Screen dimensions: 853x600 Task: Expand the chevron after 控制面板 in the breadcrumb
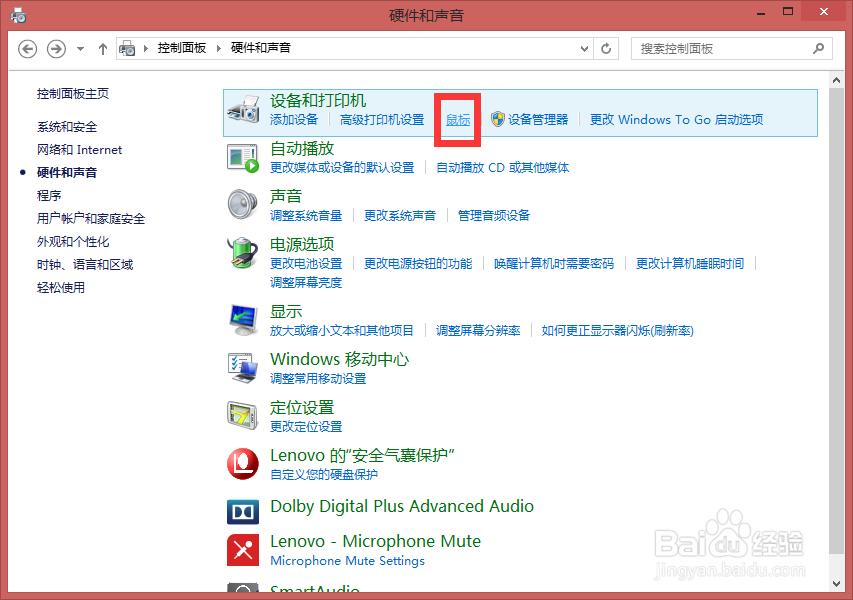pyautogui.click(x=219, y=48)
